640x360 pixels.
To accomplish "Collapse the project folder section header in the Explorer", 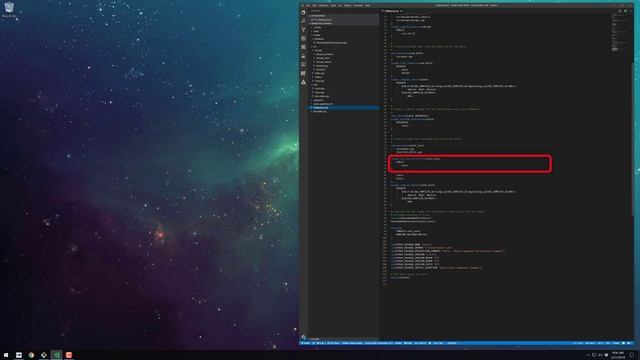I will 344,23.
